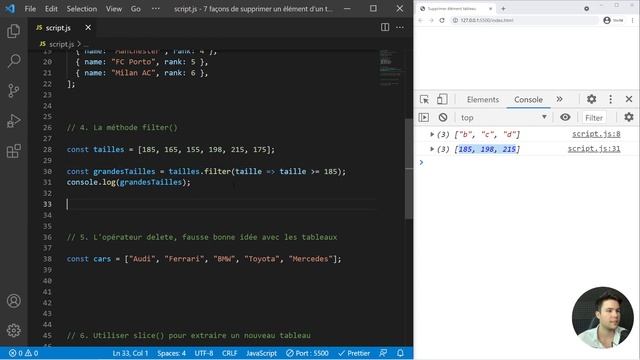Open Run and Debug view

pyautogui.click(x=13, y=121)
